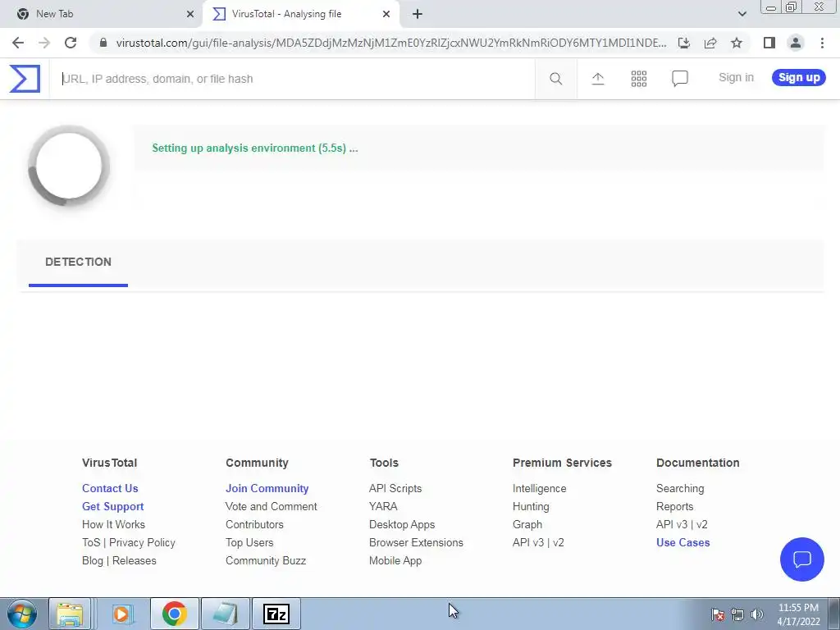
Task: Open the Get Support link
Action: 112,507
